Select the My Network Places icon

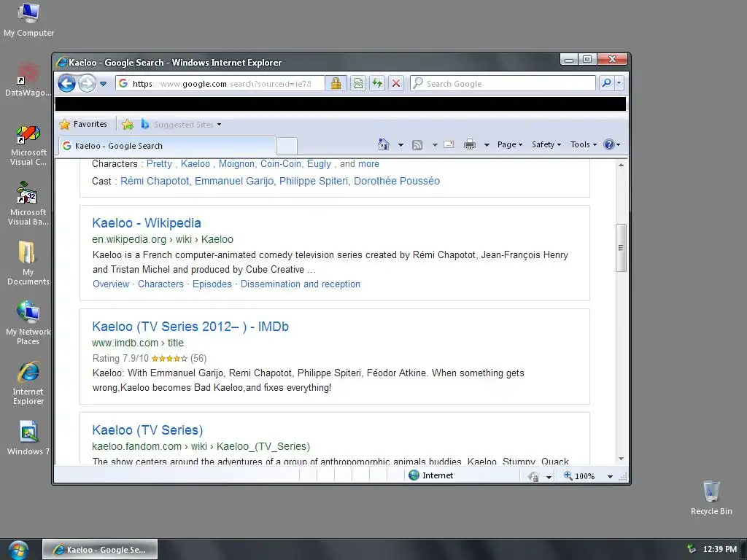[x=28, y=323]
